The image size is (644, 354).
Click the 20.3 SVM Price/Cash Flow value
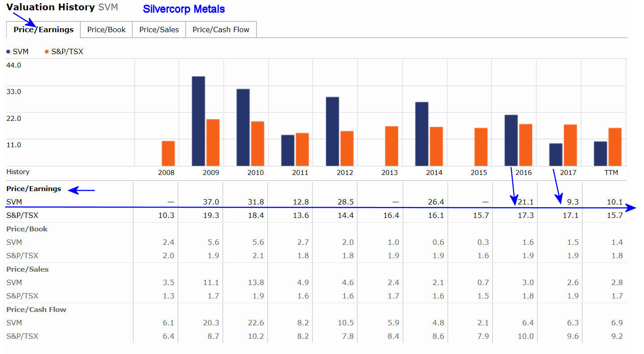tap(212, 323)
